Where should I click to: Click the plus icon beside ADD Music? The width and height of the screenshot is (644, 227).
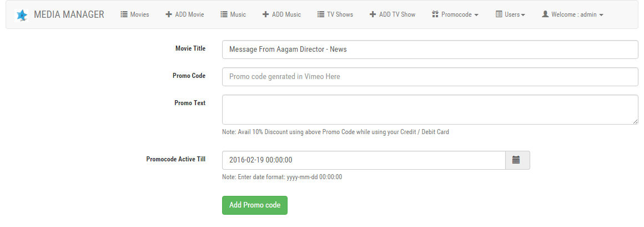266,14
